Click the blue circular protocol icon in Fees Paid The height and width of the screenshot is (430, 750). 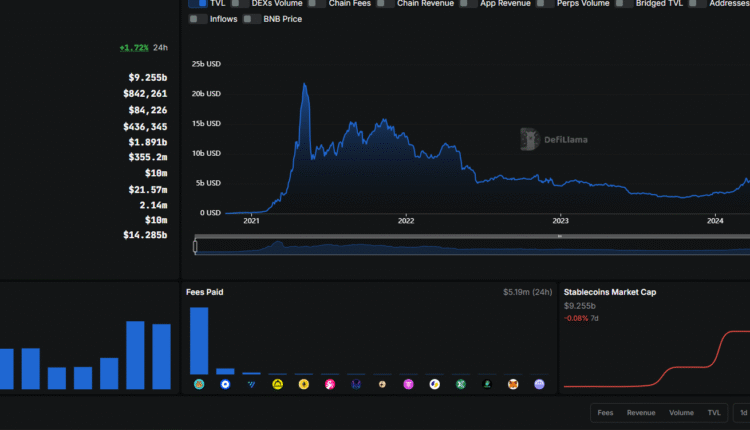[x=225, y=384]
